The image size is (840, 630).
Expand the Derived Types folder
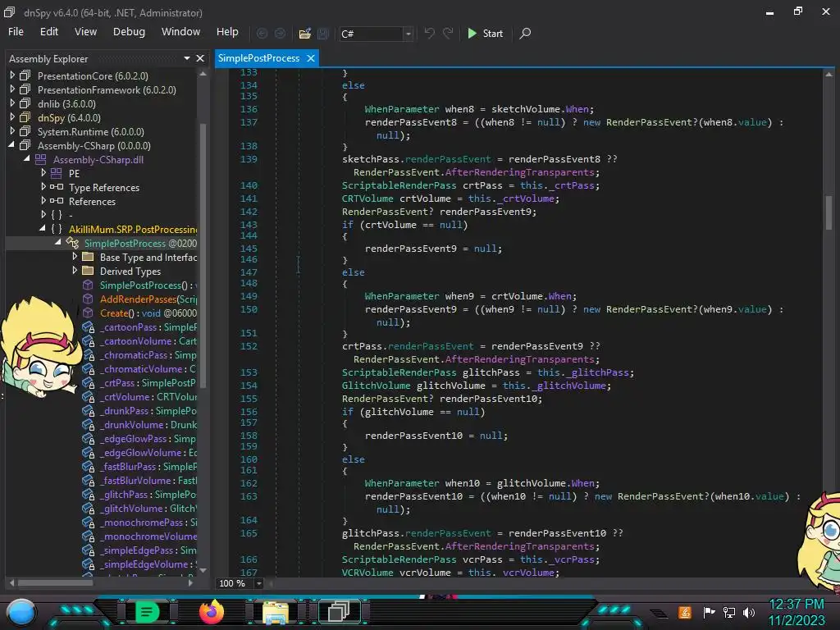[x=75, y=271]
